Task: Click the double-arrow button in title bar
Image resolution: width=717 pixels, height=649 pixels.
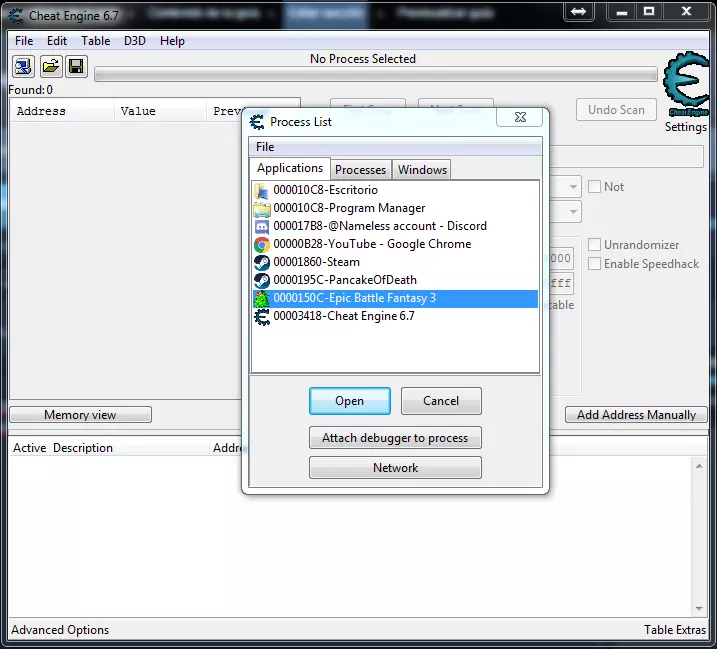Action: click(x=578, y=11)
